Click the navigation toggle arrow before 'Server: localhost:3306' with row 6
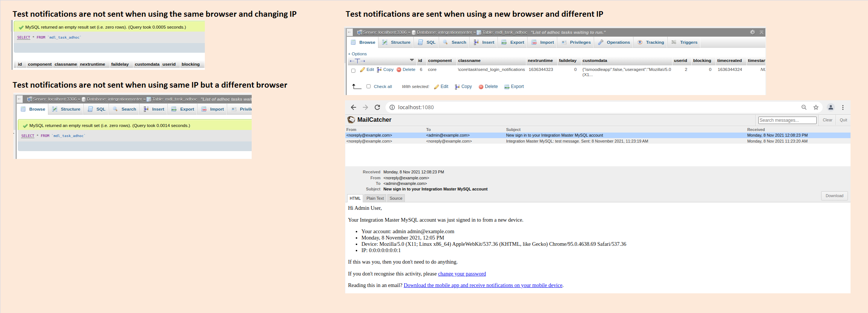This screenshot has height=313, width=868. (350, 32)
